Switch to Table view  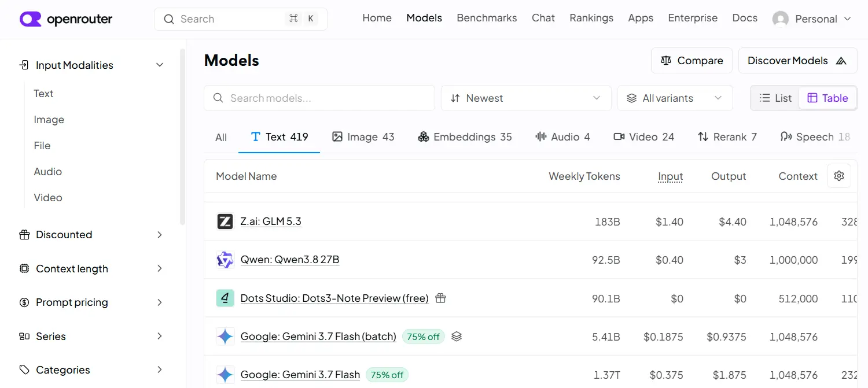click(x=827, y=98)
